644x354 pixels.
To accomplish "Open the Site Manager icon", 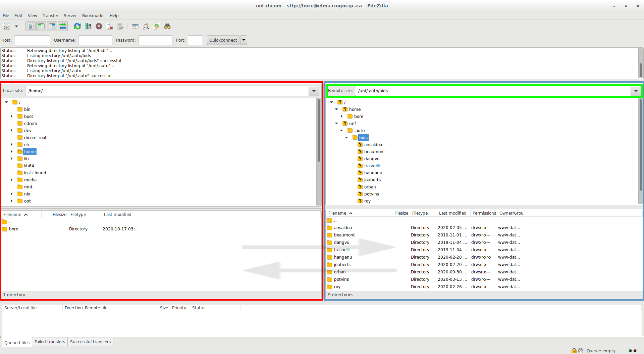I will (7, 26).
